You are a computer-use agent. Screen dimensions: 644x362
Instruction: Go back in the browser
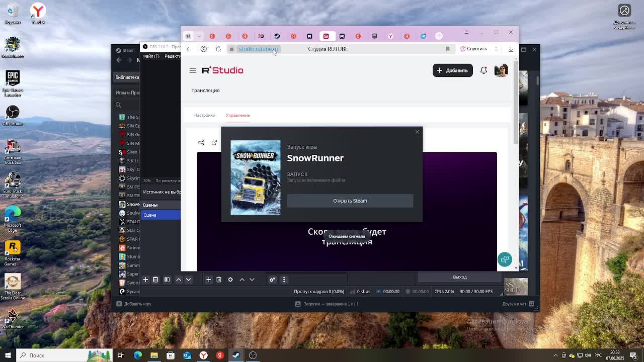pos(189,49)
